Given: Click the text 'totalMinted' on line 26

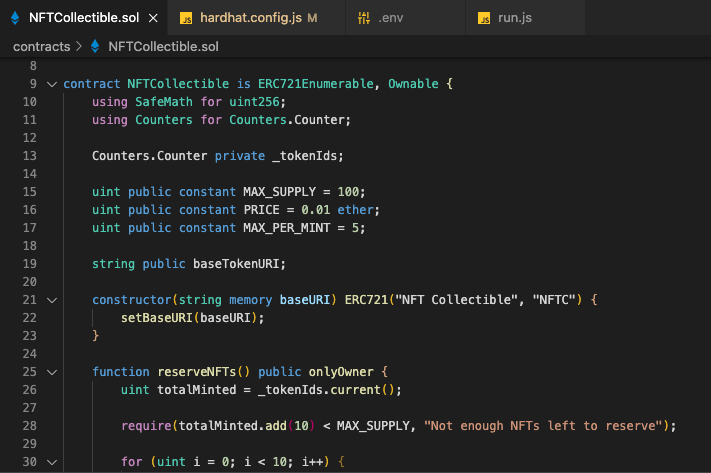Looking at the screenshot, I should 196,390.
